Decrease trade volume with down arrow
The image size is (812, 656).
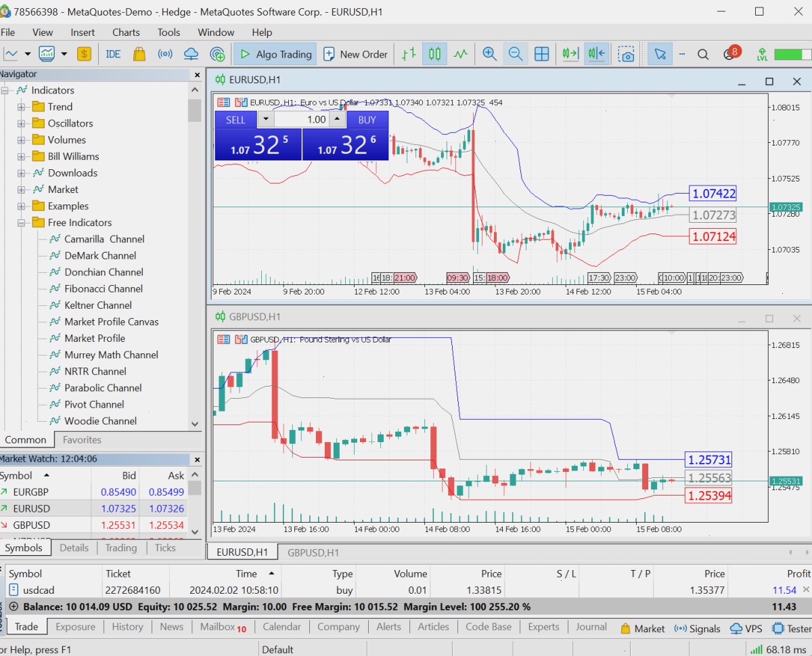266,120
